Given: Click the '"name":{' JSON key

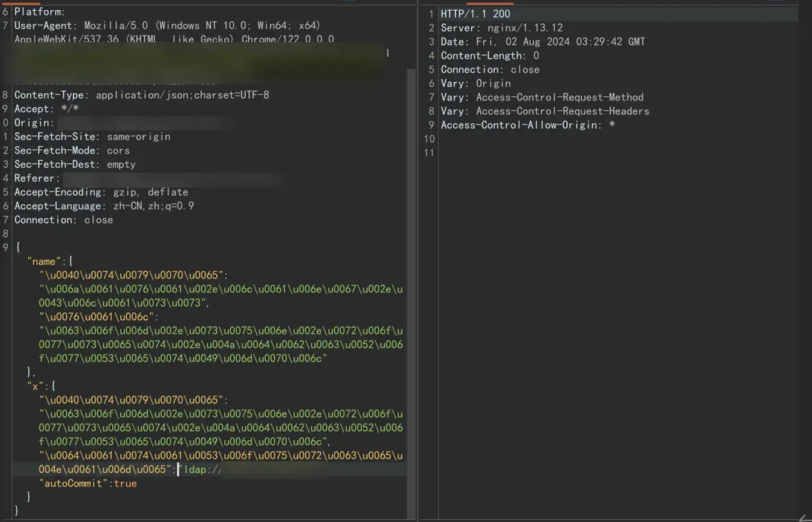Looking at the screenshot, I should (50, 262).
